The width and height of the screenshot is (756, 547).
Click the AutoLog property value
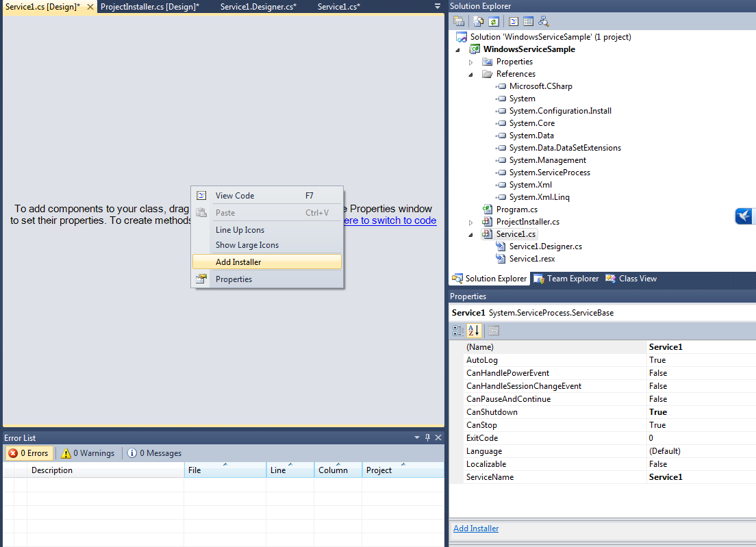701,360
